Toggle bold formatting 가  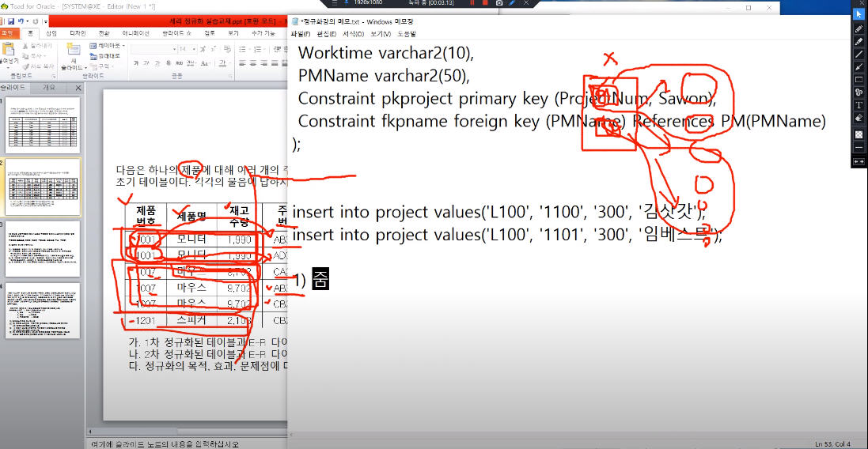tap(136, 62)
